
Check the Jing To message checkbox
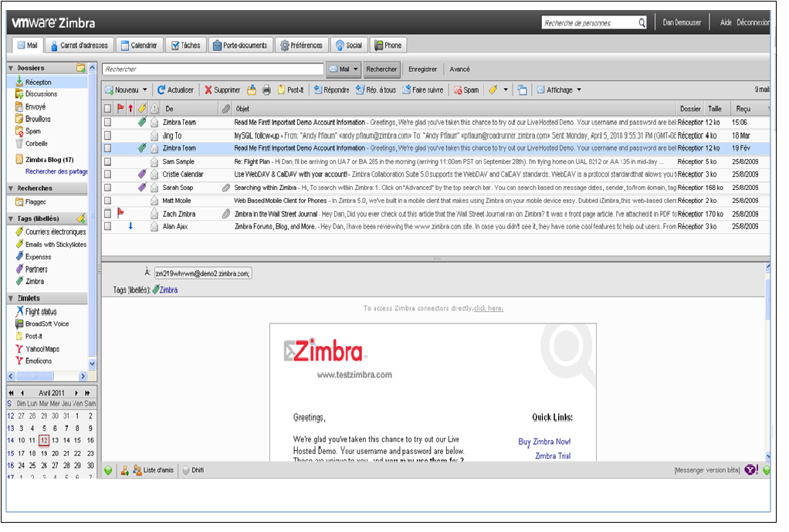click(x=107, y=135)
